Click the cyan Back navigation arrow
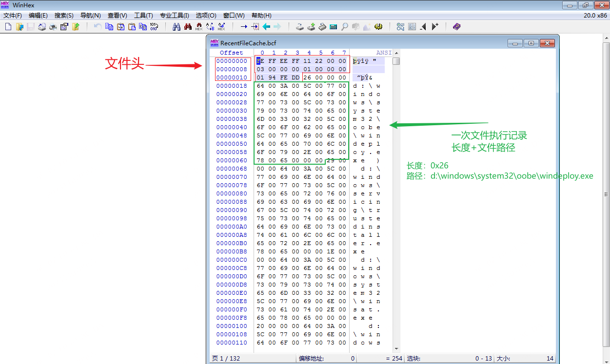610x364 pixels. 266,27
